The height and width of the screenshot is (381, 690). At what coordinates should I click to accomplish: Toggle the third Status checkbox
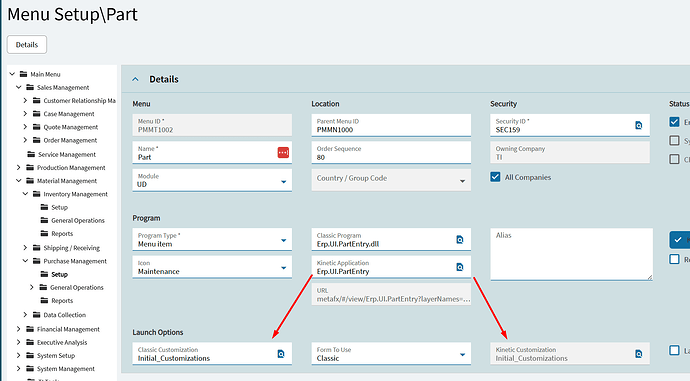(674, 159)
